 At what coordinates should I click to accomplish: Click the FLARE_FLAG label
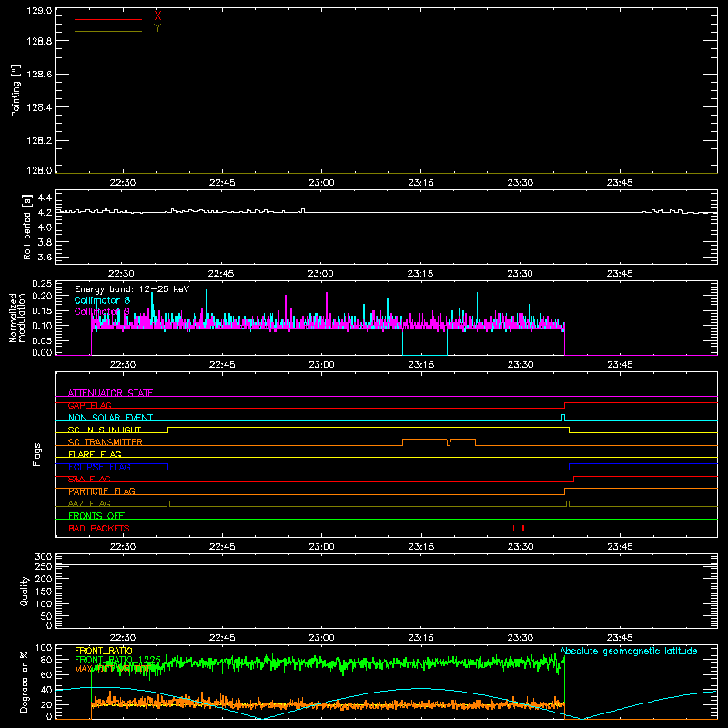(x=95, y=454)
